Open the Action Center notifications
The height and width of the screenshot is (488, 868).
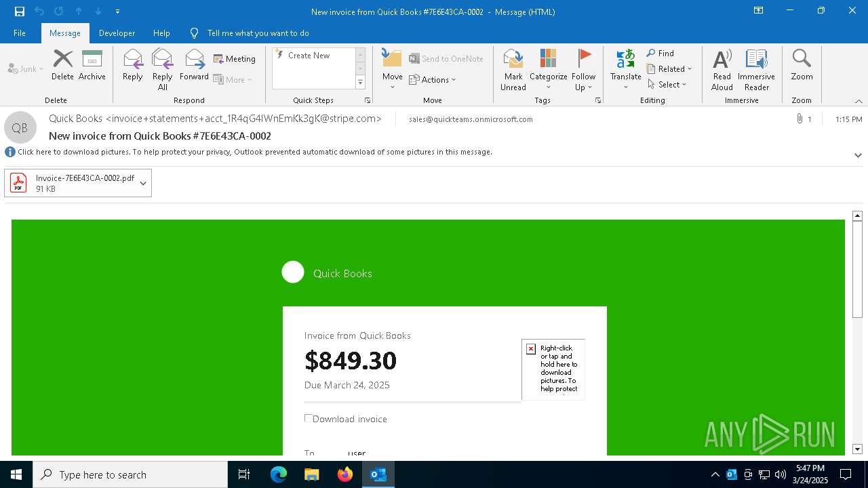tap(846, 474)
